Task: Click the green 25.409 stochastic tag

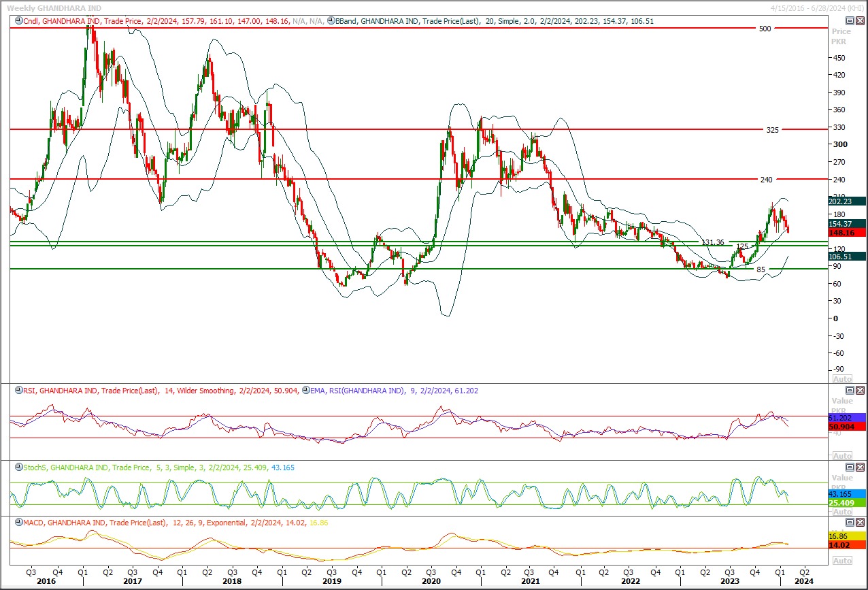Action: pyautogui.click(x=846, y=504)
